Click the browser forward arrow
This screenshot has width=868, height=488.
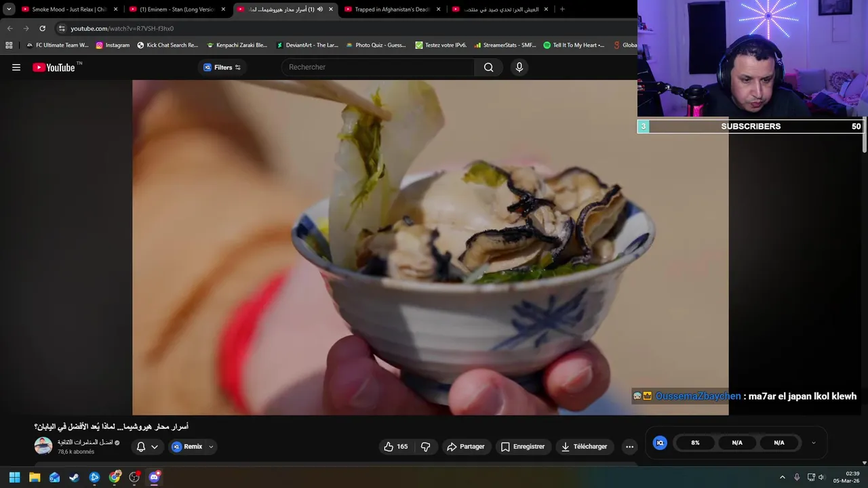pyautogui.click(x=26, y=28)
